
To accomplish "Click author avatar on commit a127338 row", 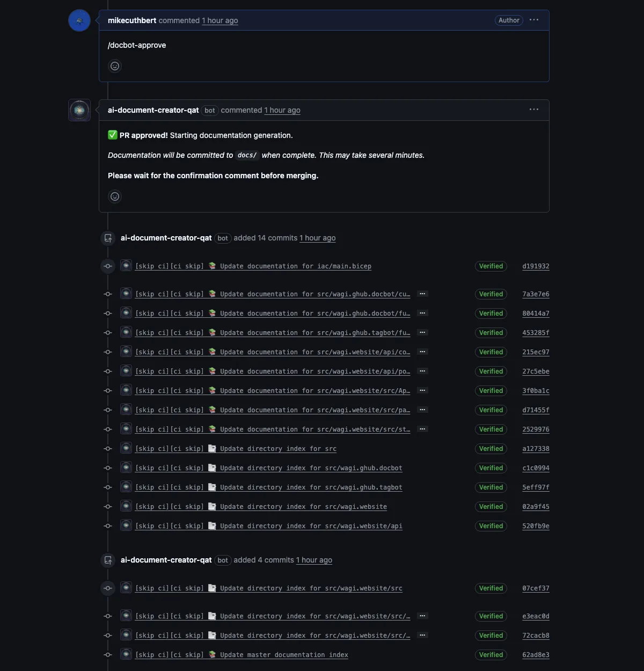I will 126,448.
